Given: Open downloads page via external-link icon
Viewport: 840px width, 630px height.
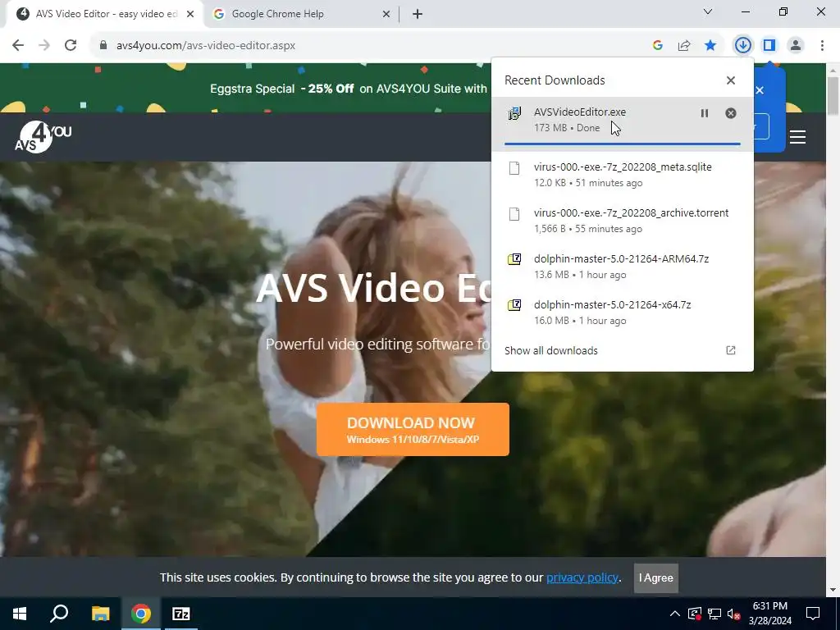Looking at the screenshot, I should pyautogui.click(x=731, y=350).
